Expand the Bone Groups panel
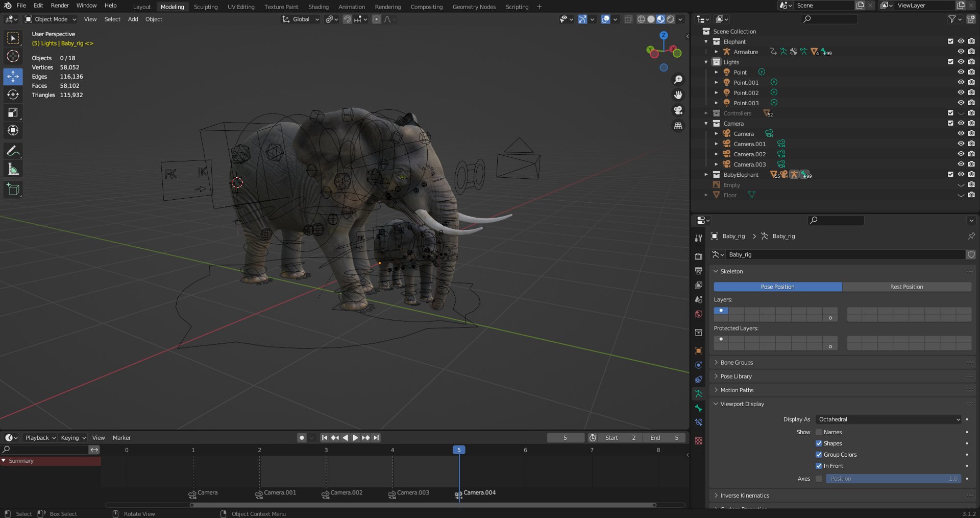 coord(716,362)
